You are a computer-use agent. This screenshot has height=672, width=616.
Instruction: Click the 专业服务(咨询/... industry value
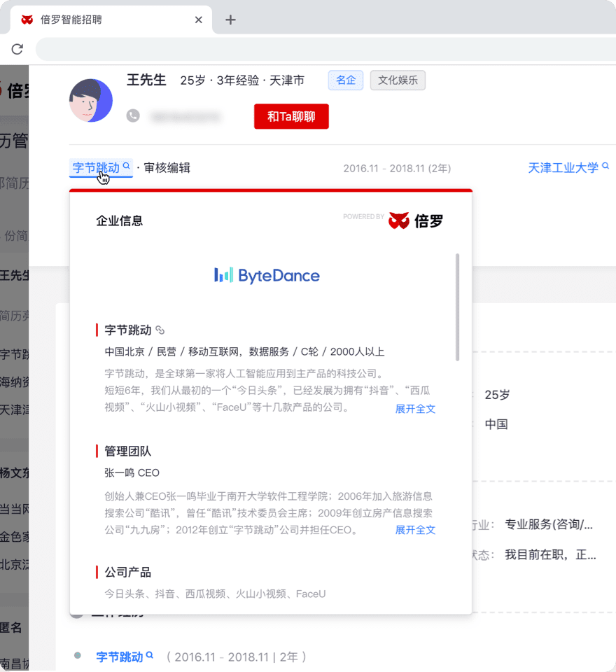point(549,524)
